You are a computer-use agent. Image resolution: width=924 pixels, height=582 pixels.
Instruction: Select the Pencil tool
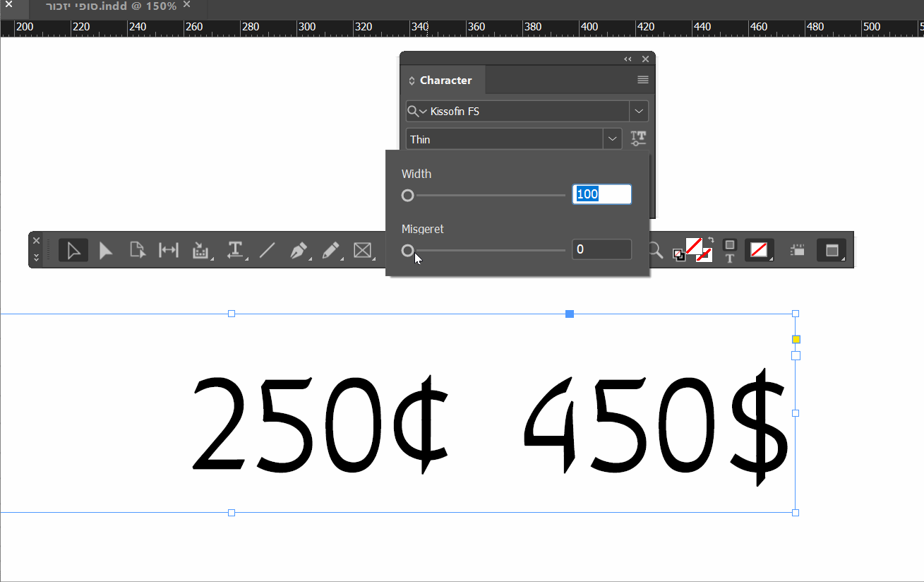point(331,250)
